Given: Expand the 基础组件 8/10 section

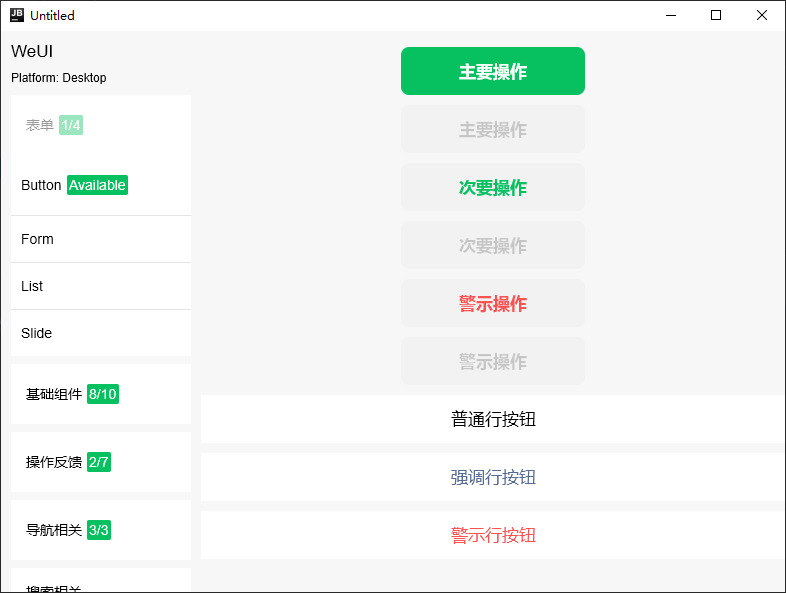Looking at the screenshot, I should tap(101, 394).
